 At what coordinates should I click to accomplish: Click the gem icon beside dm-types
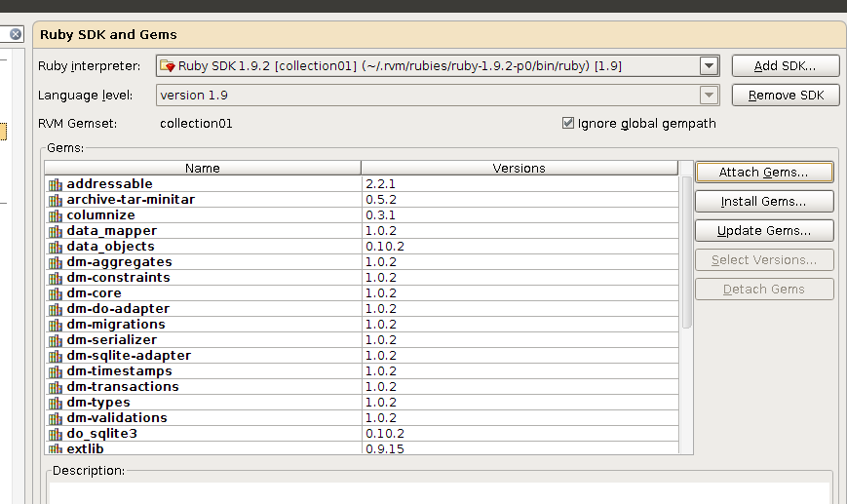[56, 404]
